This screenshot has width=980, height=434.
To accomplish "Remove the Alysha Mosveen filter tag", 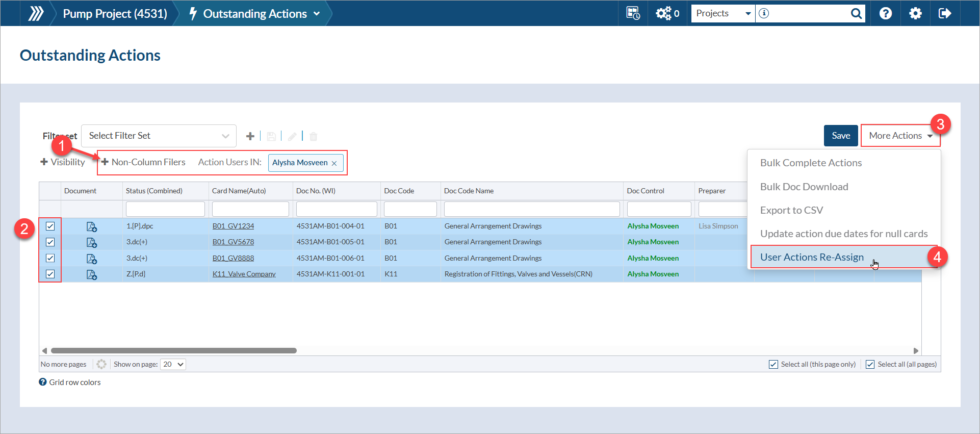I will (x=334, y=163).
